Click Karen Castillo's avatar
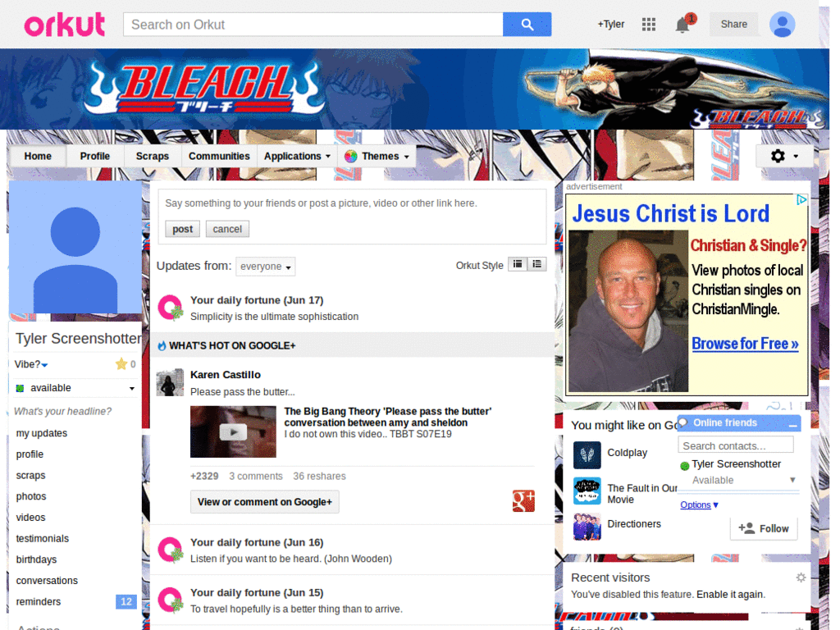The height and width of the screenshot is (630, 840). tap(170, 382)
